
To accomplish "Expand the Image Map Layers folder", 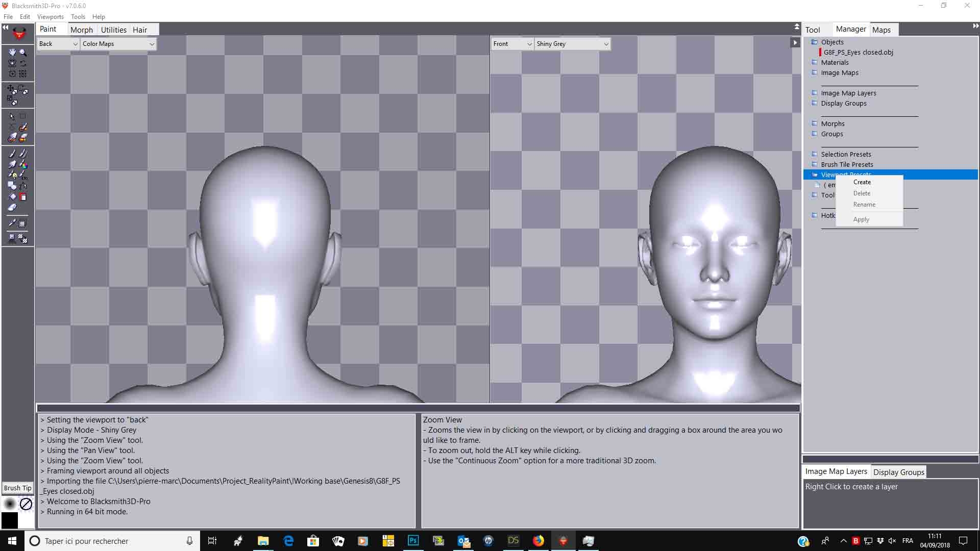I will click(x=815, y=93).
